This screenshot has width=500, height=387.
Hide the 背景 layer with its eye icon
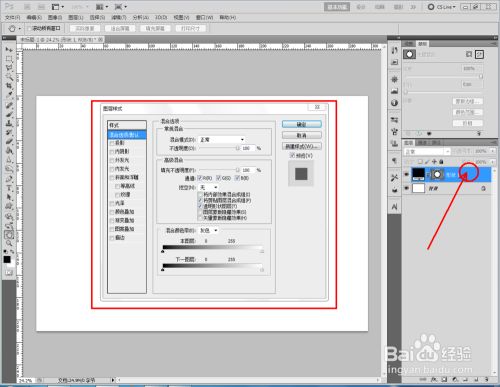click(406, 188)
